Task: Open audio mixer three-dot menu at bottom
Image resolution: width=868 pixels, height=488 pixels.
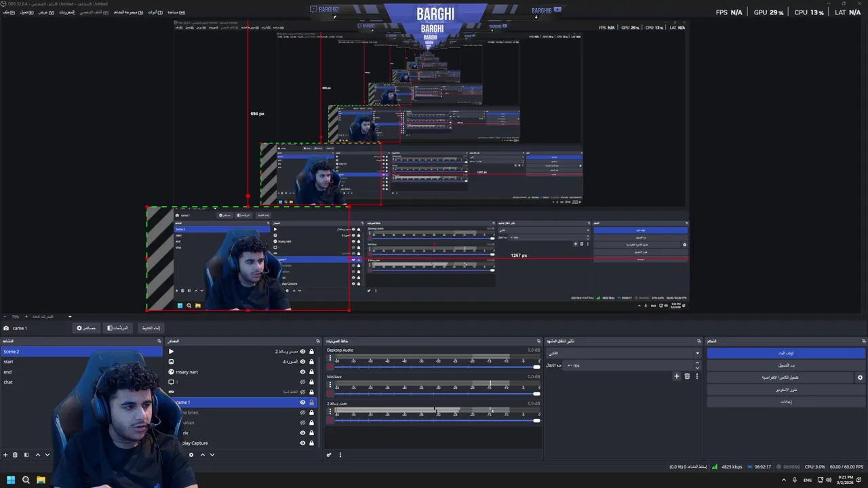Action: coord(340,455)
